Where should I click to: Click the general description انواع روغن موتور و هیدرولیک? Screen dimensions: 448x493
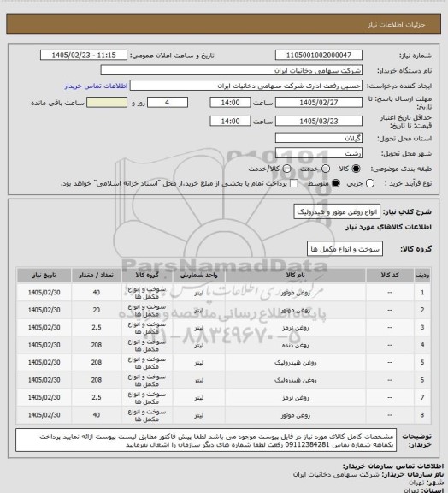[x=337, y=212]
